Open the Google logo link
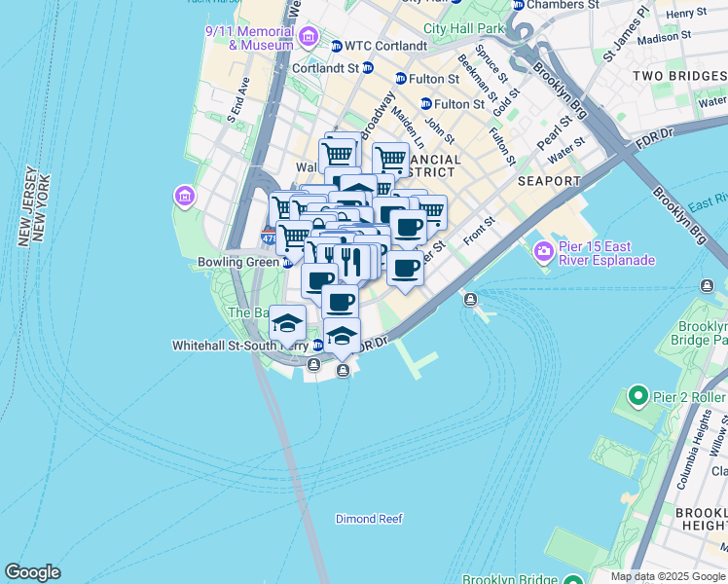 (x=32, y=572)
